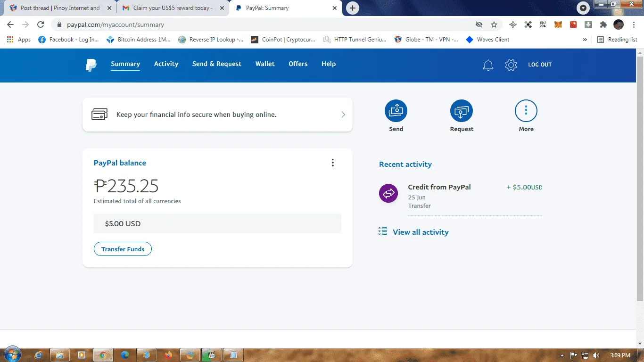Reload the PayPal page

point(41,25)
